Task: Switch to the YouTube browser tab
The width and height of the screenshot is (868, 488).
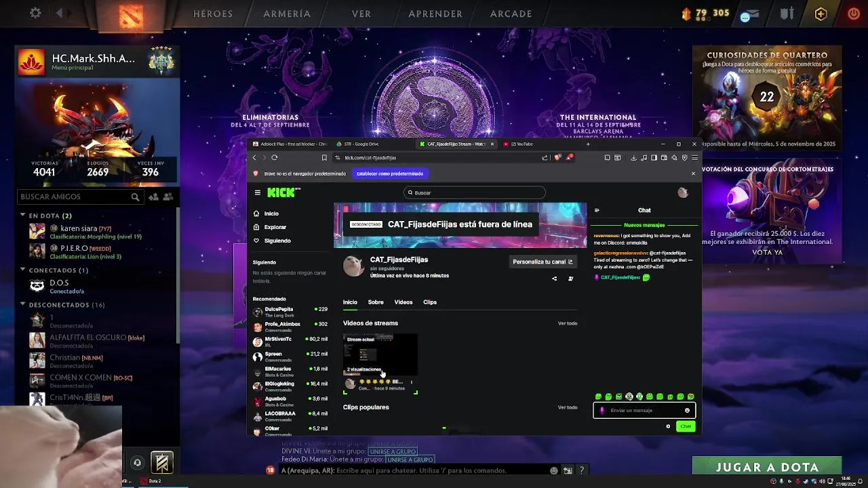Action: pyautogui.click(x=541, y=144)
